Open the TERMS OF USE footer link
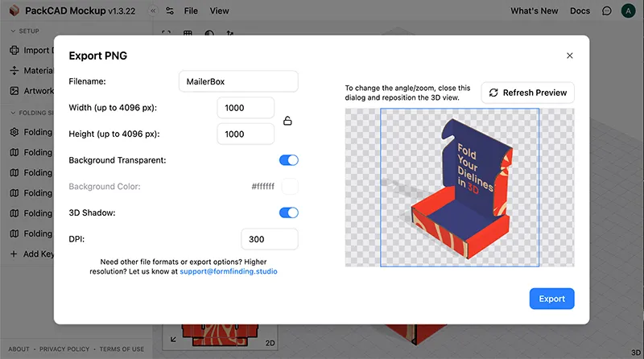 [122, 349]
